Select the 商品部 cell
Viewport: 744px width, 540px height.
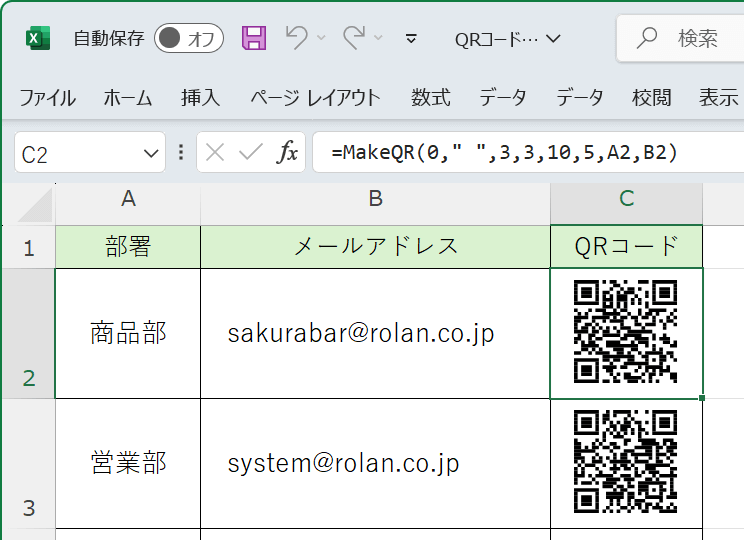pyautogui.click(x=128, y=333)
